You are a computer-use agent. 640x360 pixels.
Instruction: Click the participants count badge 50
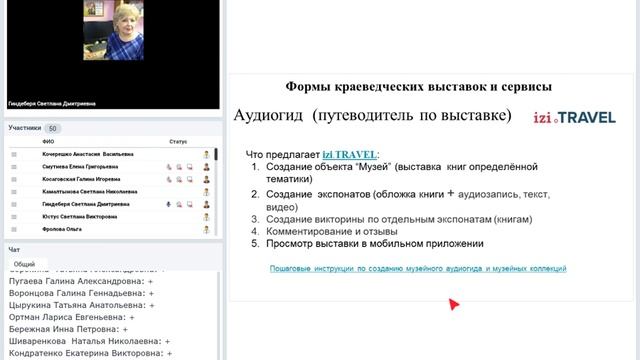coord(53,129)
